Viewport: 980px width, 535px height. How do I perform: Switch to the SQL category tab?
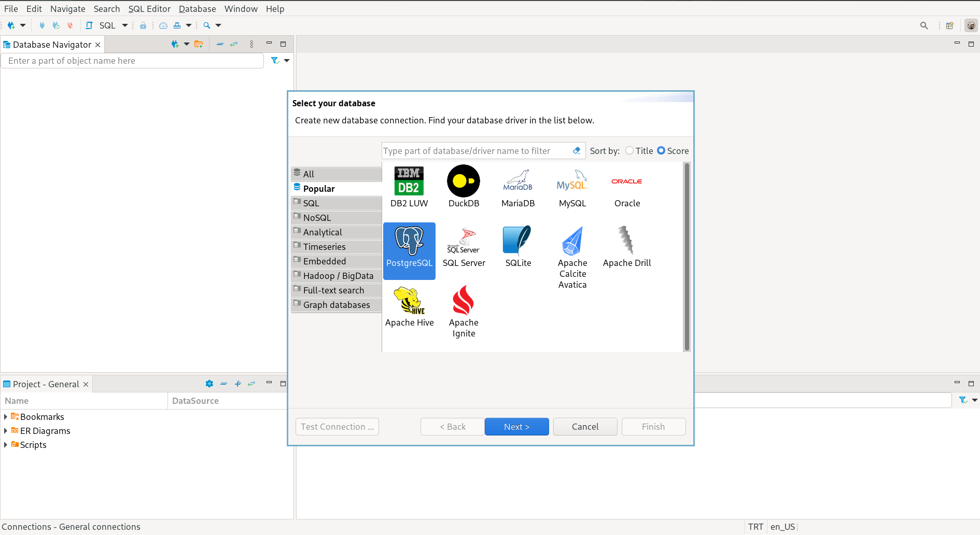337,203
